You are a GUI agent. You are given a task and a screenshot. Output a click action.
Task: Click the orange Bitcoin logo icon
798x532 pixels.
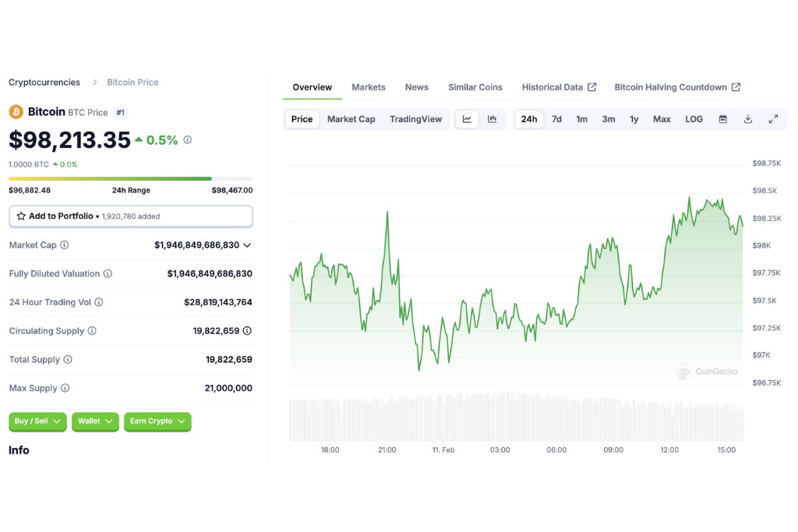16,112
